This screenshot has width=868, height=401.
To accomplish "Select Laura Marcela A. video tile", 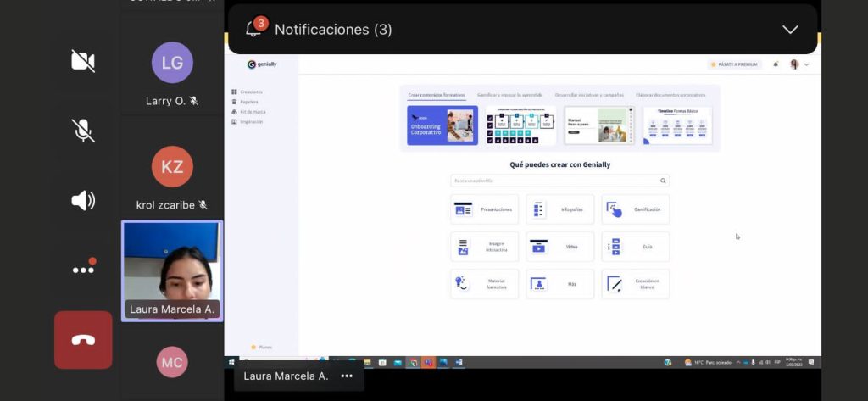I will coord(172,271).
